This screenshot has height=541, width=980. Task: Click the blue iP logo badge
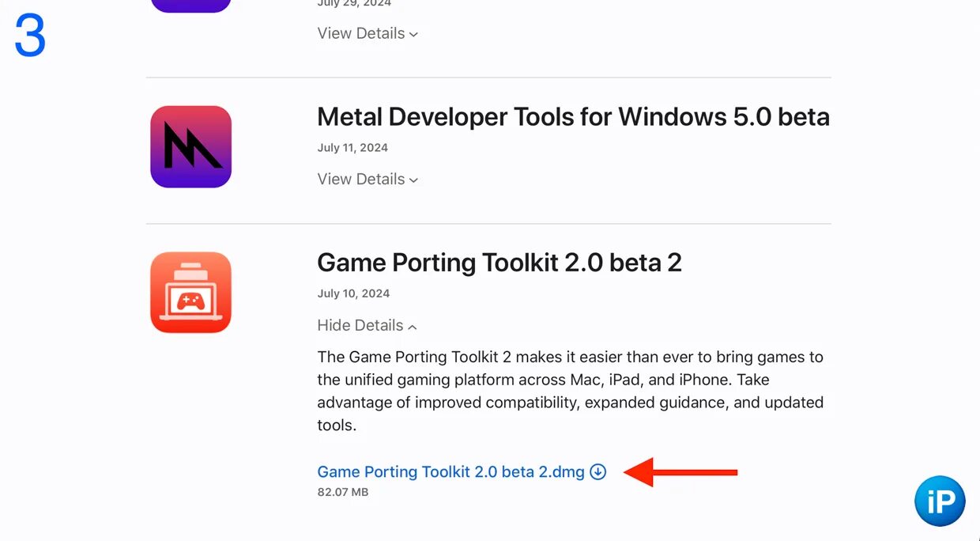tap(940, 501)
